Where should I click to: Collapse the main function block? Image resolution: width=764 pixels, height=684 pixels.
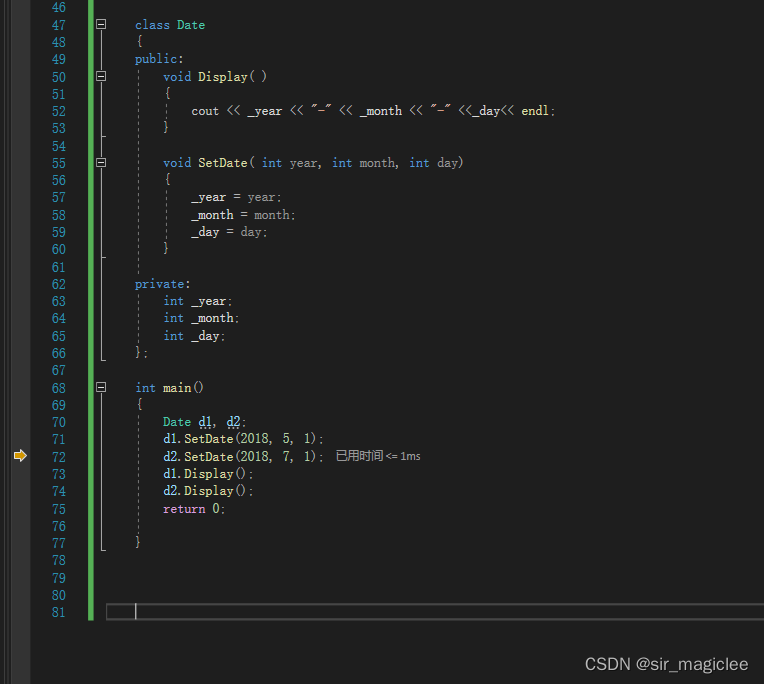pos(101,387)
